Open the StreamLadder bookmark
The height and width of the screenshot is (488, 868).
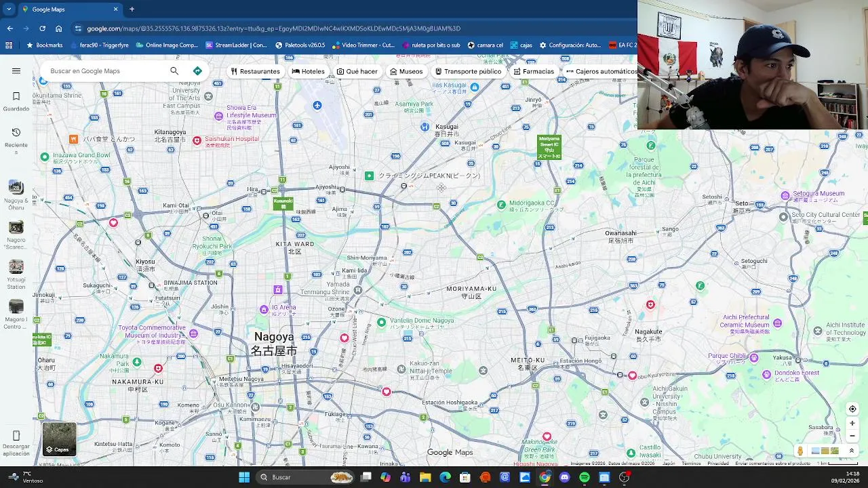237,45
